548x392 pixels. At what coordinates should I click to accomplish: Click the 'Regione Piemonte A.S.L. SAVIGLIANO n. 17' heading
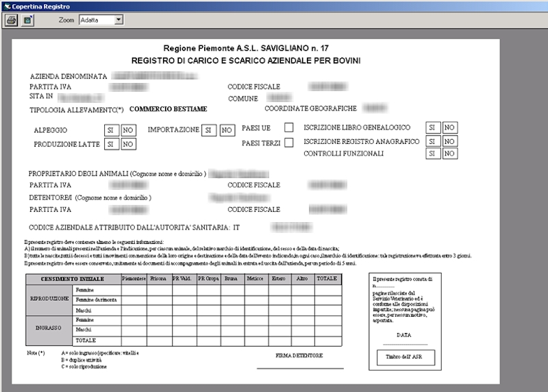(246, 48)
